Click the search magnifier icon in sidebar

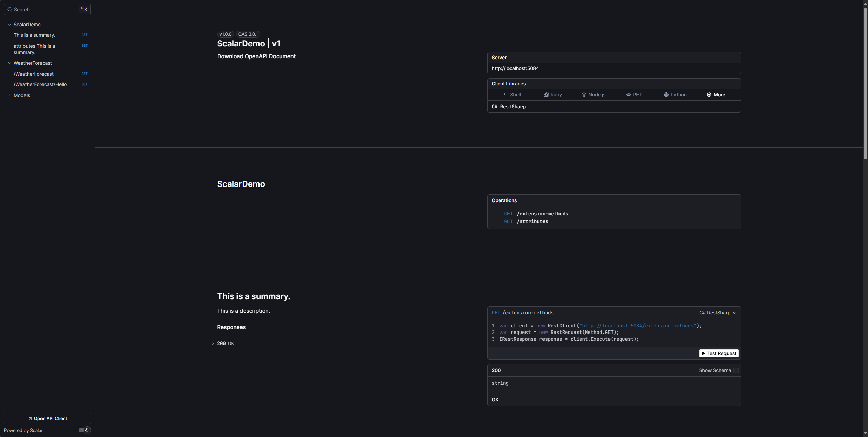pos(10,10)
